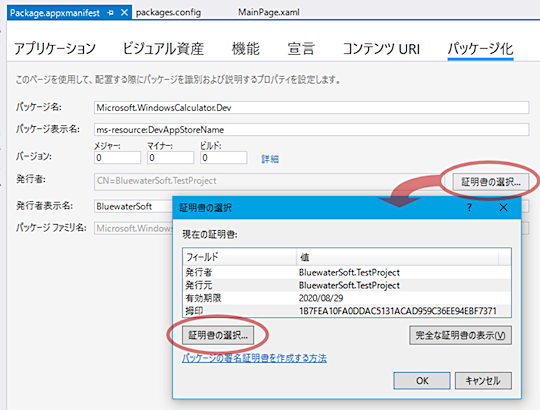Close the 証明書の選択 dialog
The width and height of the screenshot is (540, 410).
coord(503,208)
